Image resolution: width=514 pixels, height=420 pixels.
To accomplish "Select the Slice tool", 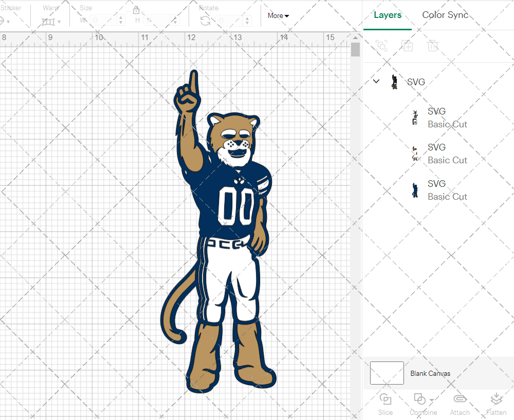I will coord(385,405).
